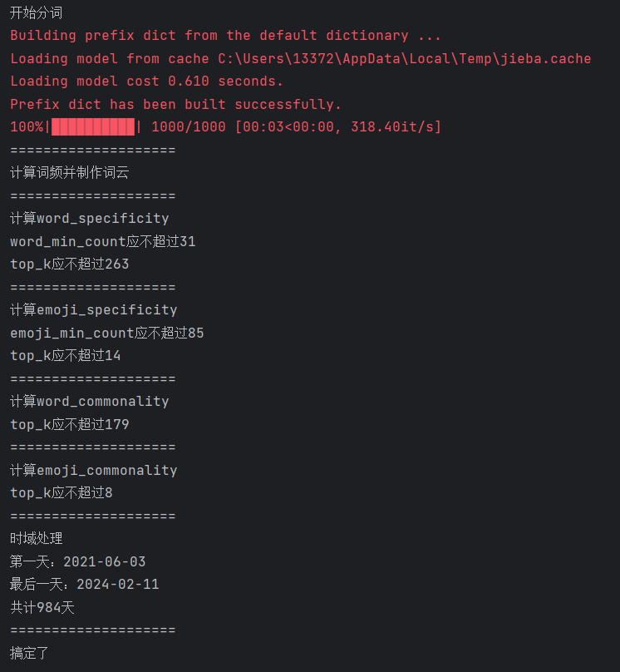620x672 pixels.
Task: Click the '计算emoji_specificity' heading line
Action: (93, 310)
